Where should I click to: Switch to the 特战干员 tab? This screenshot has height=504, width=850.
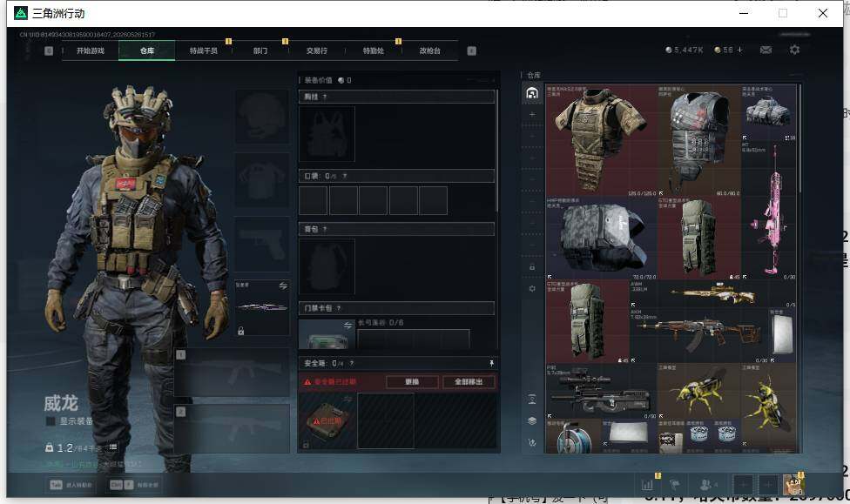203,50
